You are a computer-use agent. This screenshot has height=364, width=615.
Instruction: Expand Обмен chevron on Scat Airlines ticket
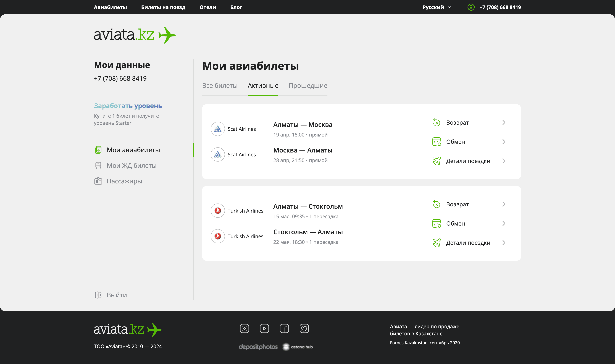point(504,142)
